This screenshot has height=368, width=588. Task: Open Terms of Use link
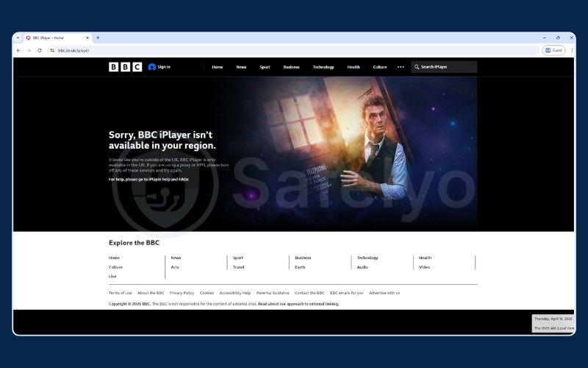121,293
